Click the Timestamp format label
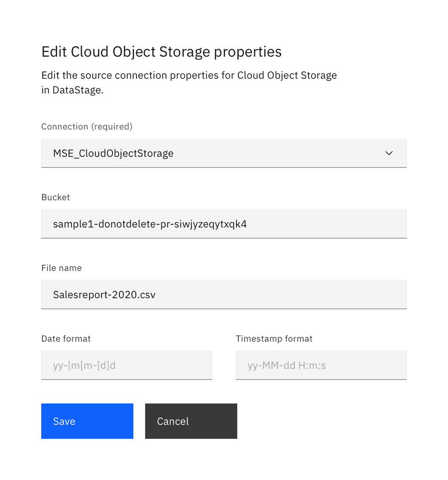448x480 pixels. coord(274,339)
